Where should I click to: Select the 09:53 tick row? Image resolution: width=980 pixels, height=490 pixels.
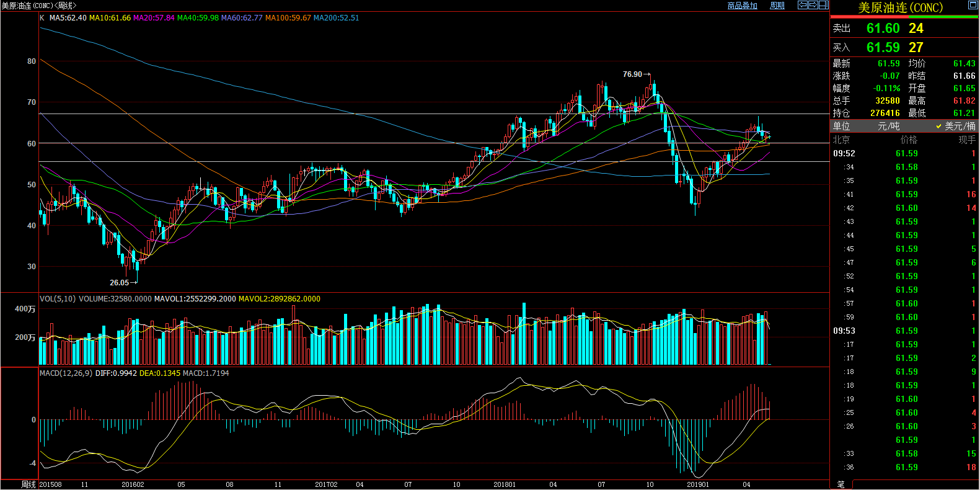[x=904, y=331]
